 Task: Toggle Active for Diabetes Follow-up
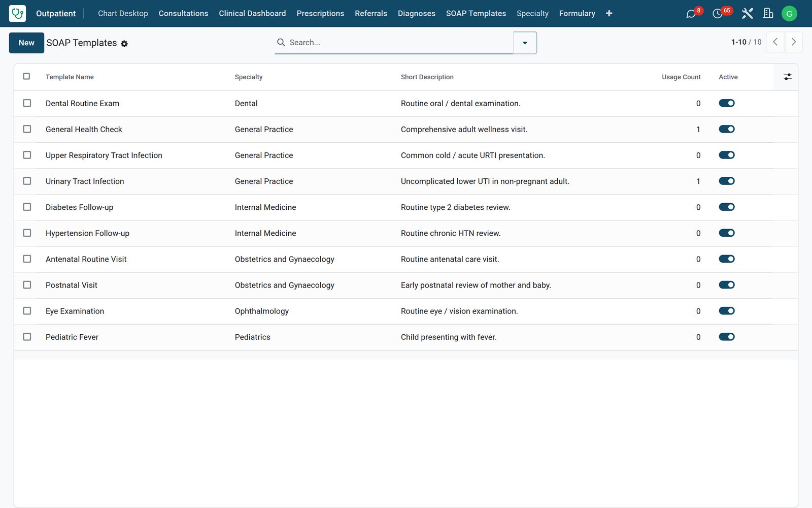tap(727, 207)
